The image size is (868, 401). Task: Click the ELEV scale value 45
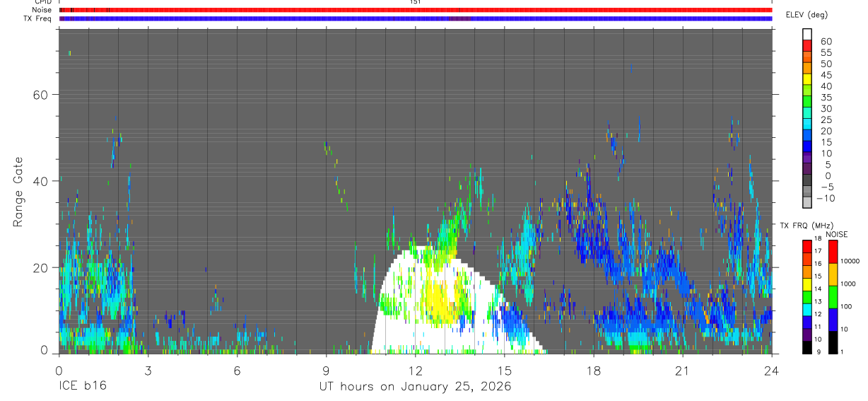click(825, 75)
